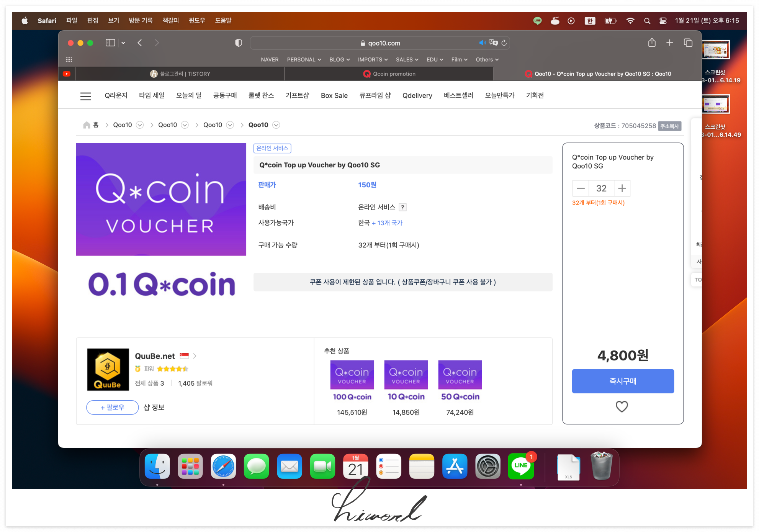
Task: Open the Calendar app in dock
Action: (356, 467)
